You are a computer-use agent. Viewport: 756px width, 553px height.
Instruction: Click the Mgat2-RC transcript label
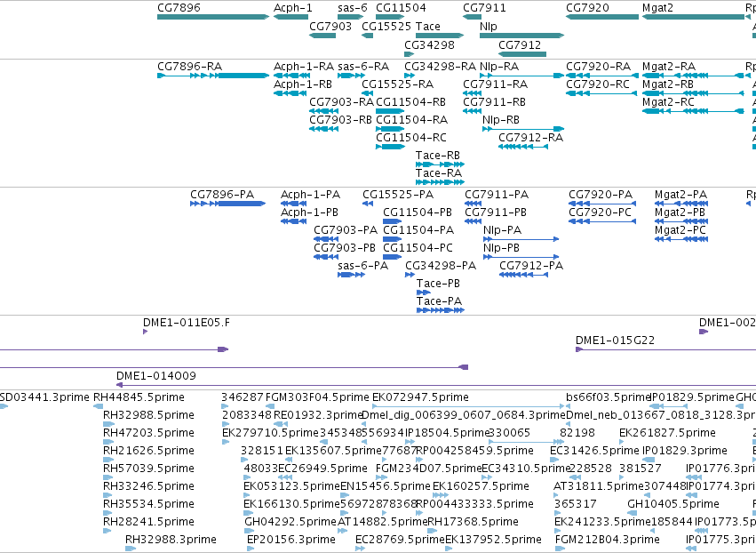tap(668, 102)
